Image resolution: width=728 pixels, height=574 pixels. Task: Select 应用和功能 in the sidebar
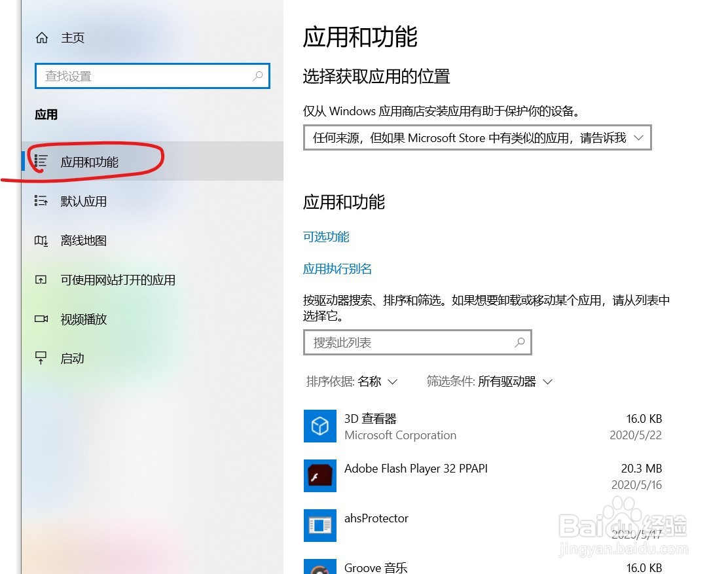[153, 162]
